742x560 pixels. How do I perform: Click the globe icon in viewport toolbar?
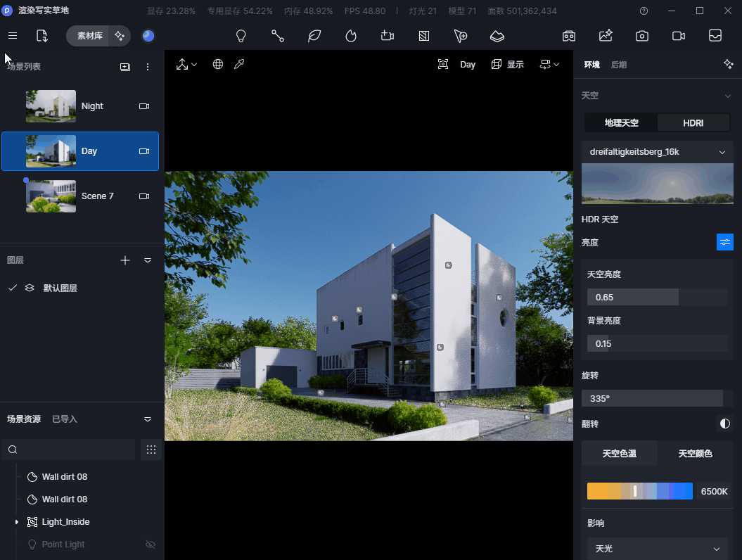pos(218,65)
